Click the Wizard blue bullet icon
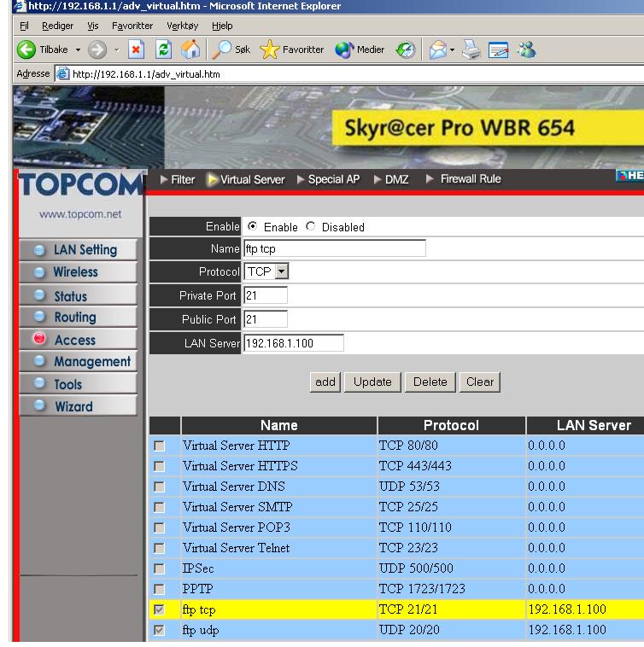The width and height of the screenshot is (644, 647). (x=39, y=405)
